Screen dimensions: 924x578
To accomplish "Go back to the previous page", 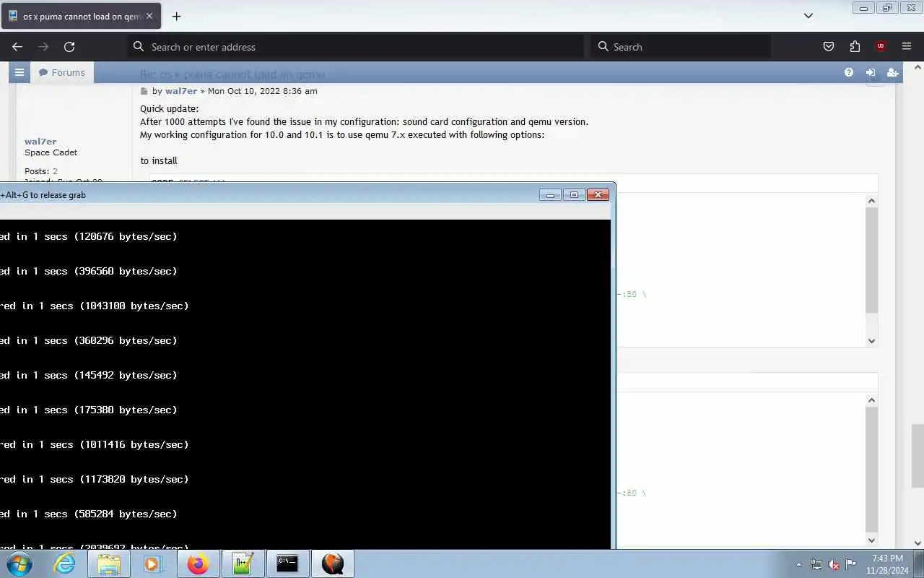I will [x=17, y=47].
